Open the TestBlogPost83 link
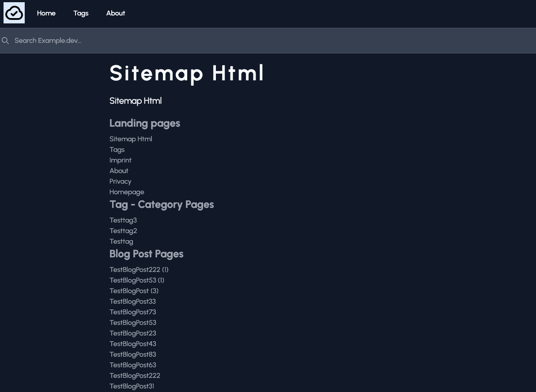This screenshot has height=392, width=536. click(132, 354)
